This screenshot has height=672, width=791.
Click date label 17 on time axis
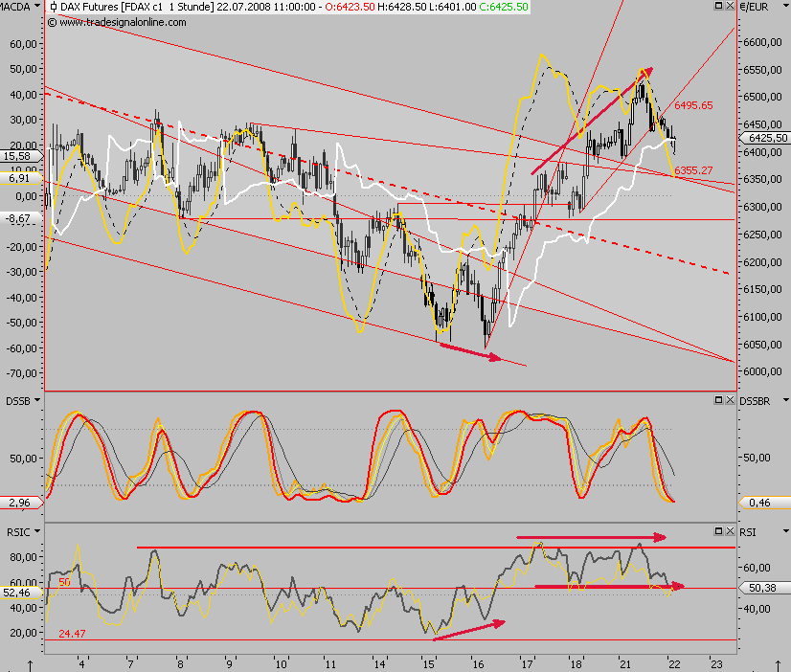(x=527, y=664)
